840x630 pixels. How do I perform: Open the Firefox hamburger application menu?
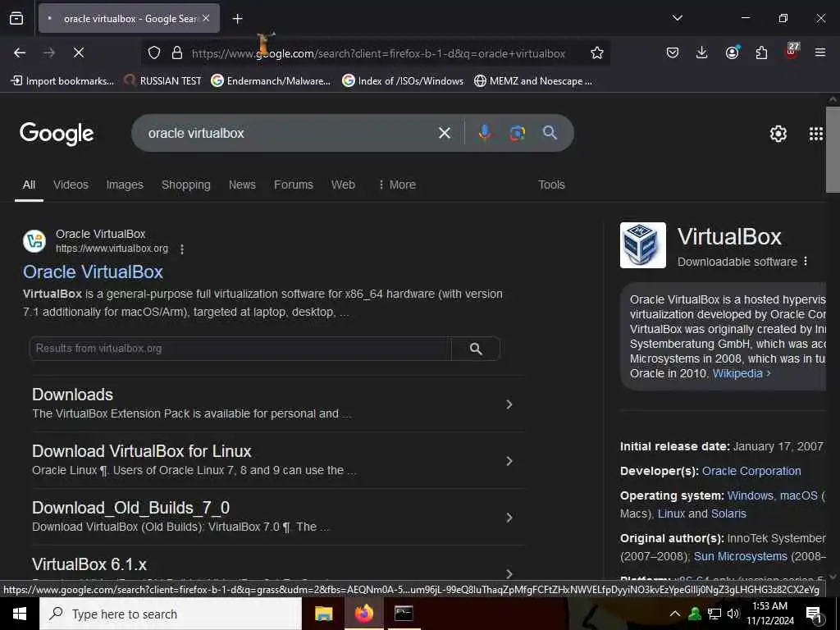820,52
